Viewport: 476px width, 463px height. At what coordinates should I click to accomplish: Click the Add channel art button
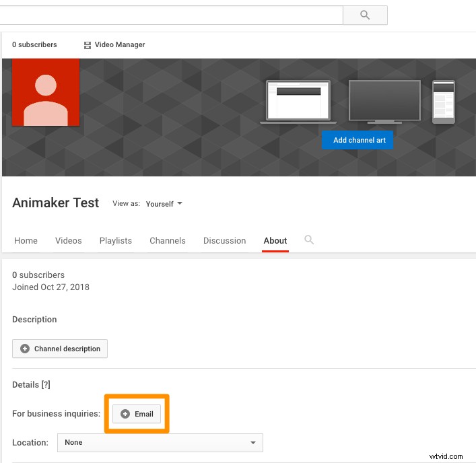(358, 140)
